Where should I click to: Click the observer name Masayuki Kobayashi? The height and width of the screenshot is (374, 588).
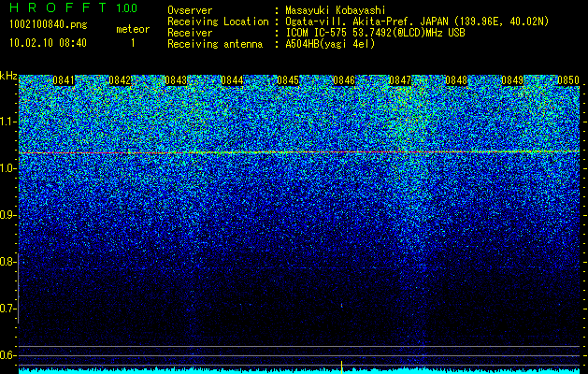(x=336, y=10)
